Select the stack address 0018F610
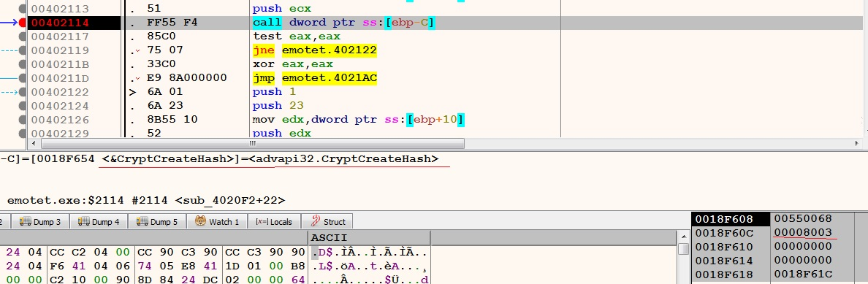 click(x=723, y=246)
